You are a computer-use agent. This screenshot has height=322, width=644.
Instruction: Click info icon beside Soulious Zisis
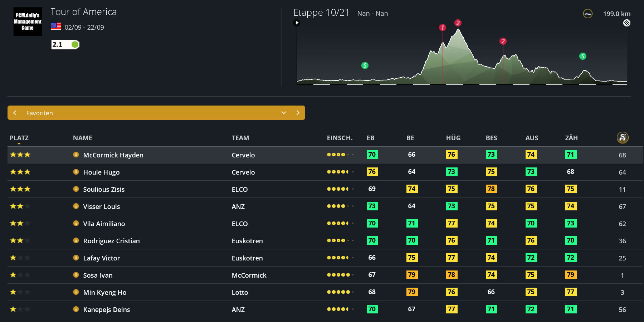point(76,189)
